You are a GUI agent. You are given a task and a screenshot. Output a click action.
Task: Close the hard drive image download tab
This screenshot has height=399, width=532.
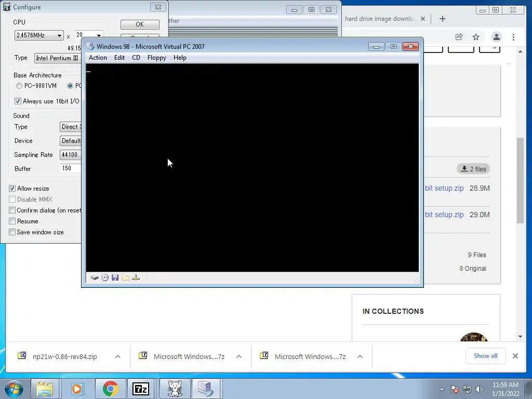423,19
